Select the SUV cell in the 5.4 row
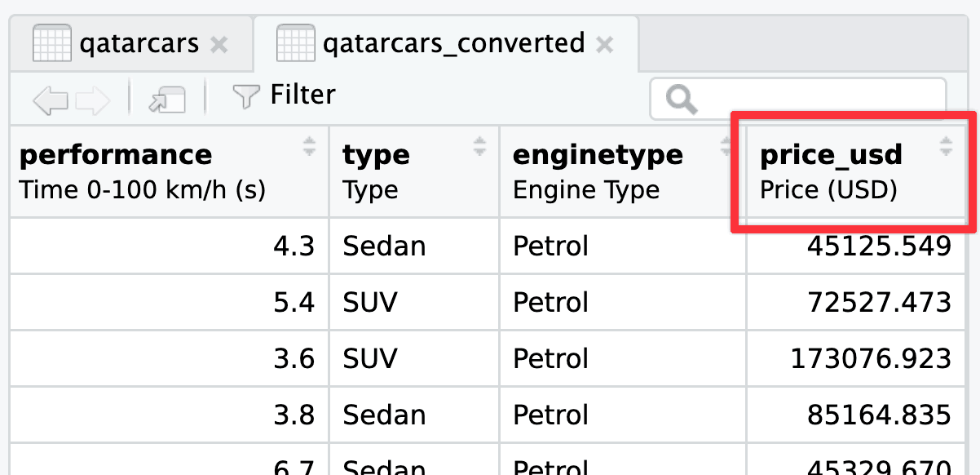Viewport: 980px width, 475px height. (370, 303)
